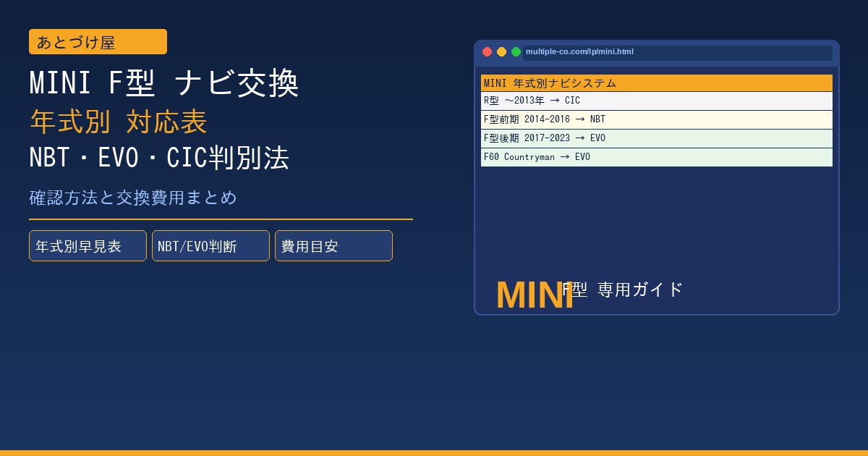Select the NBT/EVO判断 tag
The height and width of the screenshot is (456, 868).
coord(210,246)
